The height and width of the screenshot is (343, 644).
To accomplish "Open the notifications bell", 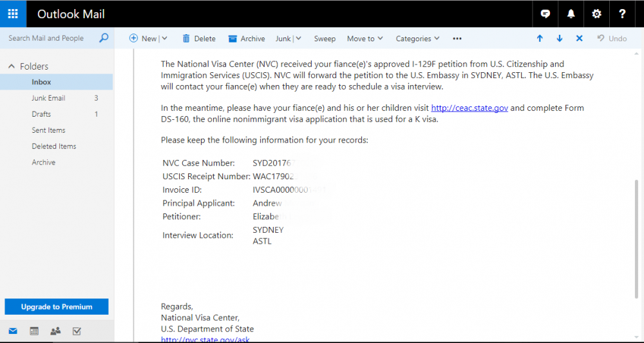I will click(x=571, y=14).
